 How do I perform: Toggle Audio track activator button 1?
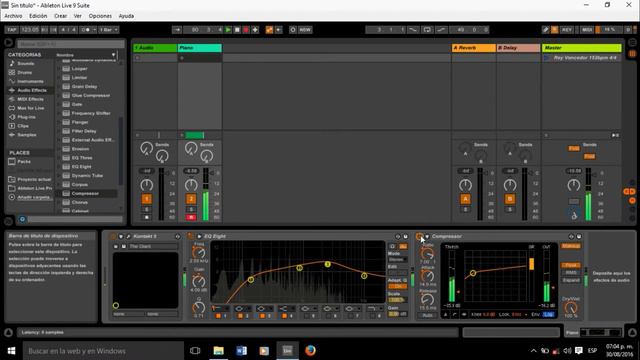point(147,199)
